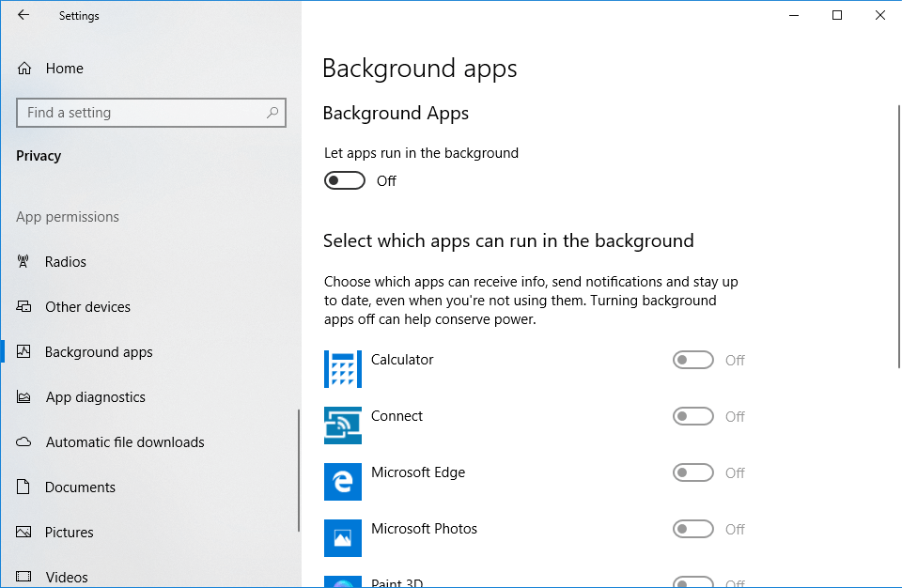Toggle Calculator background switch
This screenshot has width=902, height=588.
(693, 360)
